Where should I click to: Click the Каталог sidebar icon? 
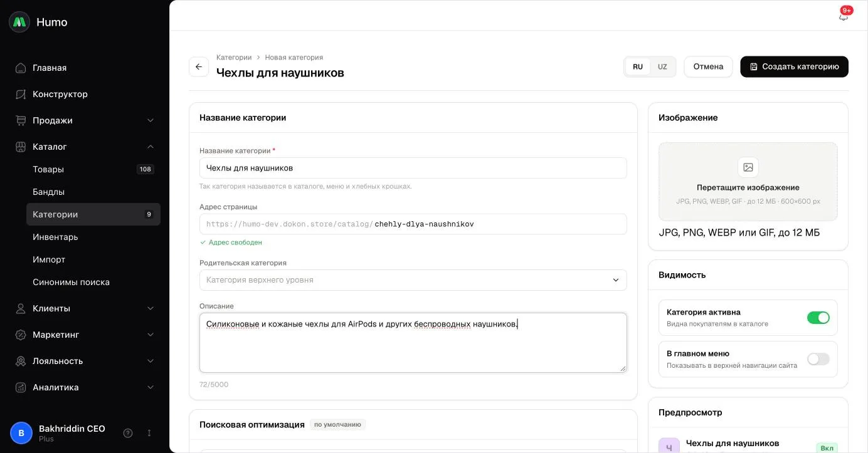tap(21, 147)
